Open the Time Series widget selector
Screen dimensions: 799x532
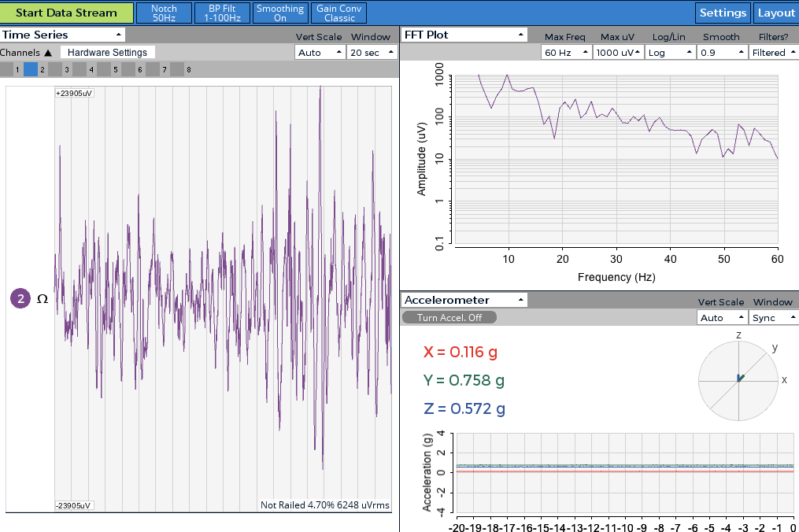click(x=62, y=35)
